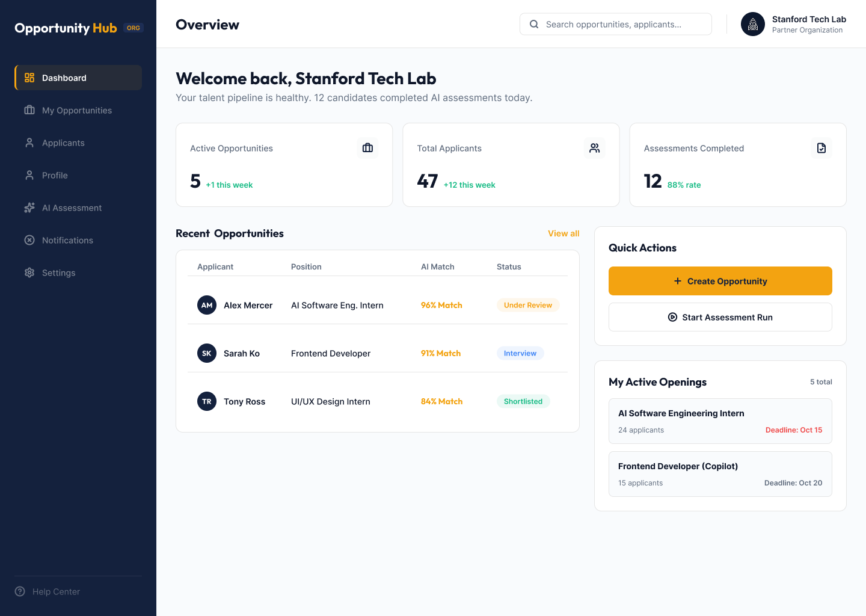Focus the search opportunities input field
The image size is (866, 616).
pyautogui.click(x=616, y=24)
